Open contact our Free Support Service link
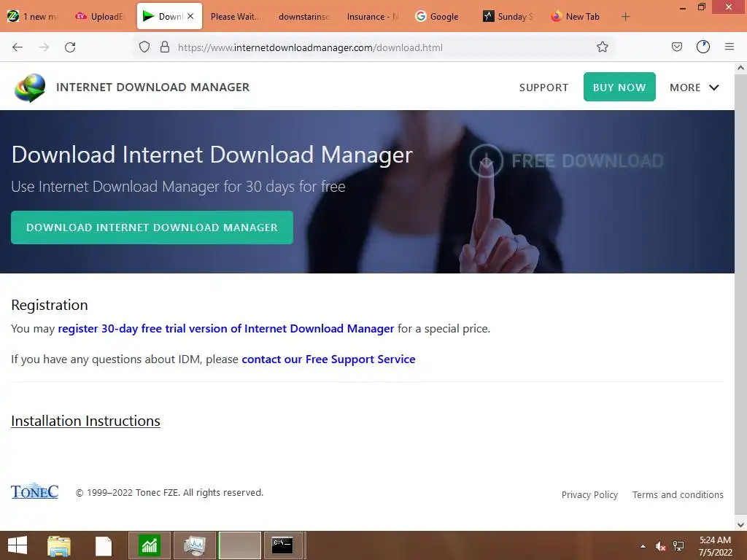747x560 pixels. (x=328, y=359)
